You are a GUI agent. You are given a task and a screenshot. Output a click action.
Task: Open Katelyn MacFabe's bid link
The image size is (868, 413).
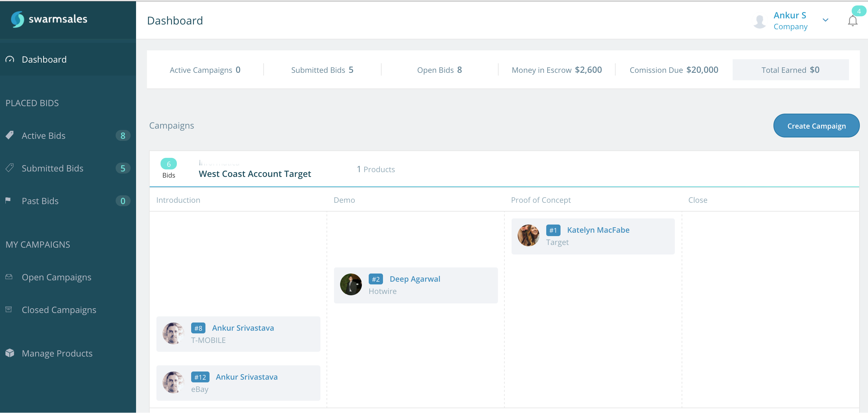(x=598, y=230)
